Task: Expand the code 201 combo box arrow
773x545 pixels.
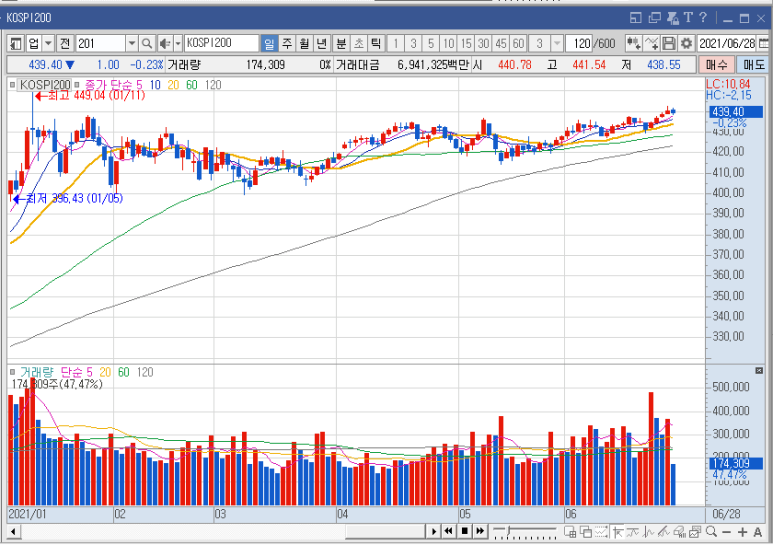Action: click(x=132, y=44)
